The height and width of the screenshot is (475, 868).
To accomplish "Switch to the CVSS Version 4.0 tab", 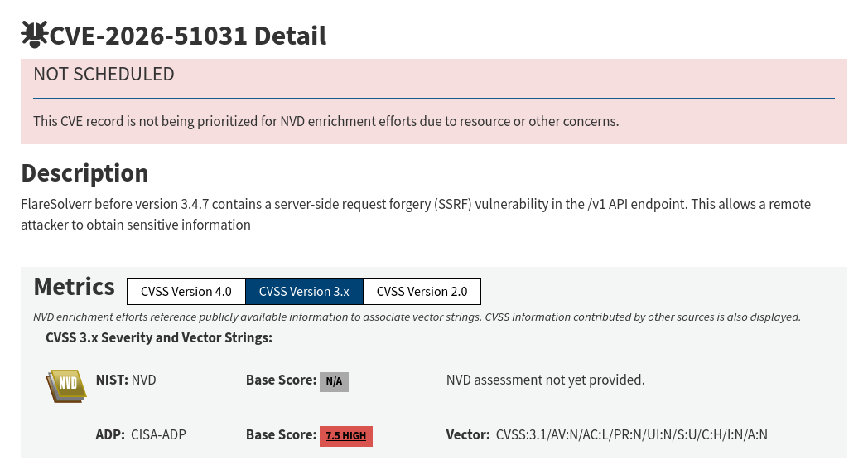I will (186, 292).
